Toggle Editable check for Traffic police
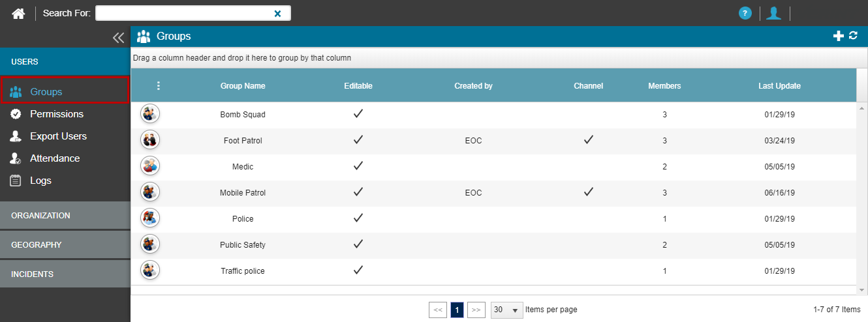The image size is (868, 322). tap(358, 270)
